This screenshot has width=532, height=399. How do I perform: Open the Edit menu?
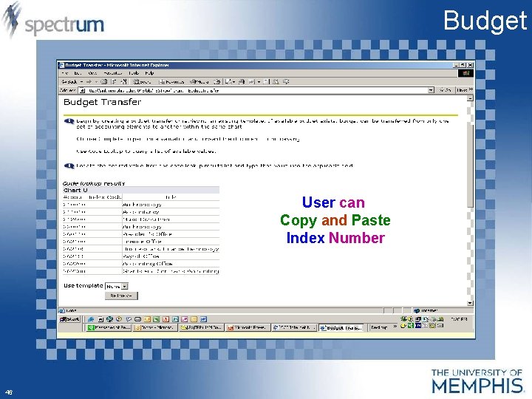click(78, 73)
